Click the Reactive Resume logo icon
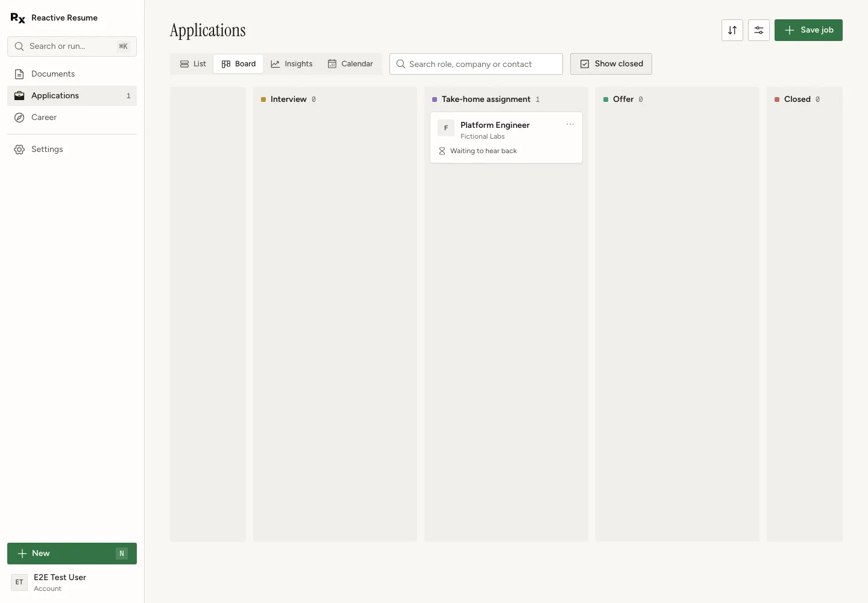Image resolution: width=868 pixels, height=603 pixels. pos(18,18)
